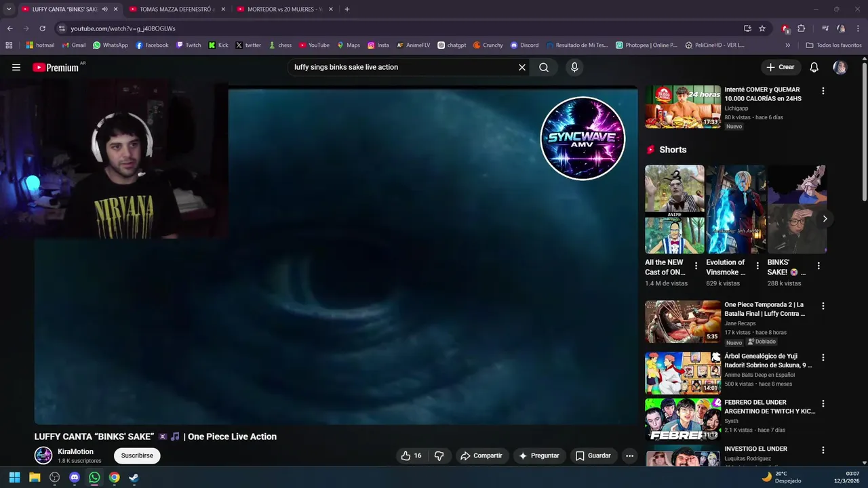868x488 pixels.
Task: Open the chess bookmark
Action: pyautogui.click(x=280, y=45)
